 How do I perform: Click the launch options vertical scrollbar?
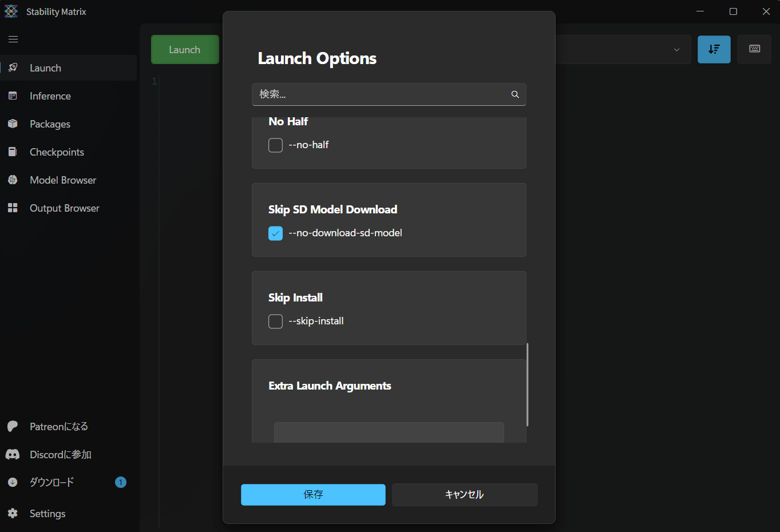point(527,384)
